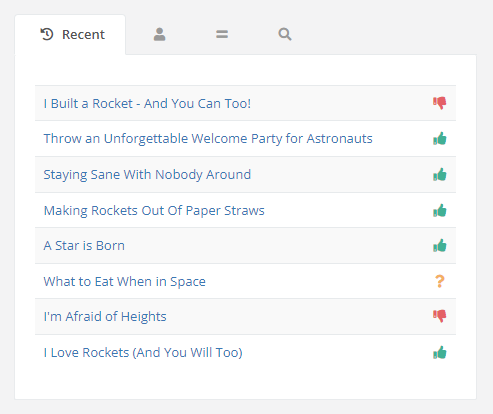The image size is (493, 414).
Task: Click thumbs-down icon for I'm Afraid of Heights
Action: pos(440,316)
